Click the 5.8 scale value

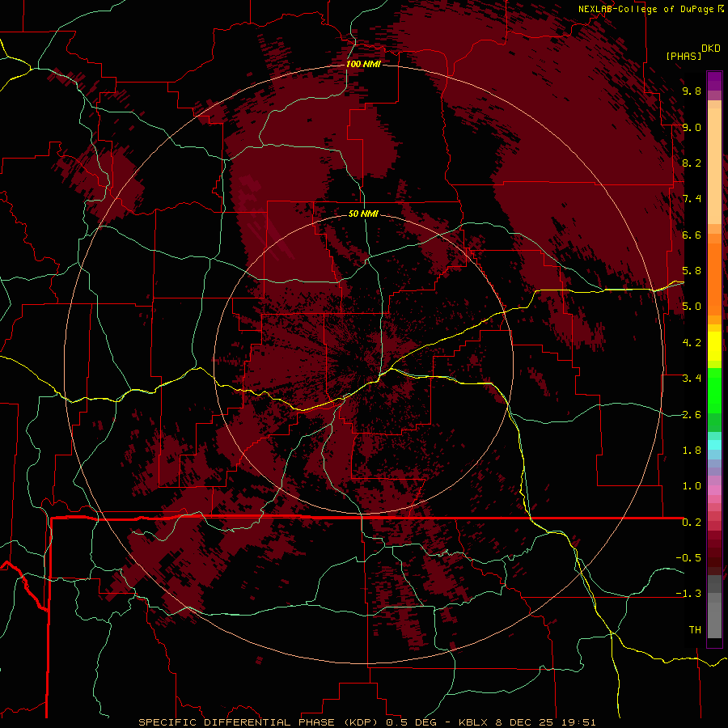[692, 271]
